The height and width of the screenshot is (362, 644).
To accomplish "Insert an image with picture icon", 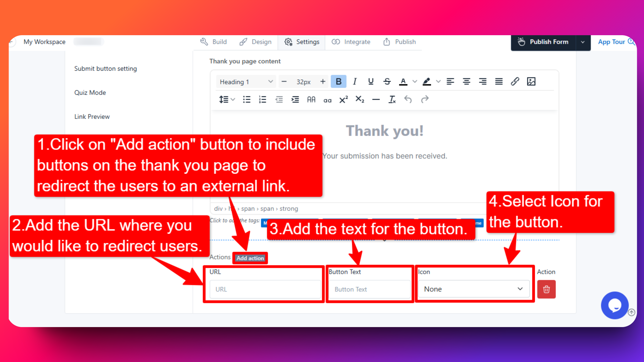I will click(531, 81).
